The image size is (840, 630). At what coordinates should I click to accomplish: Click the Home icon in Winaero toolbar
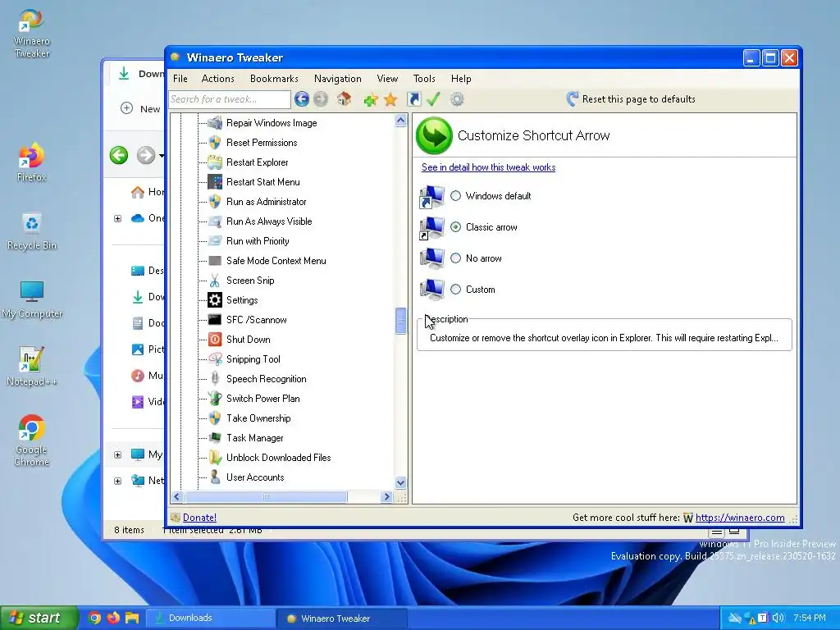coord(344,99)
